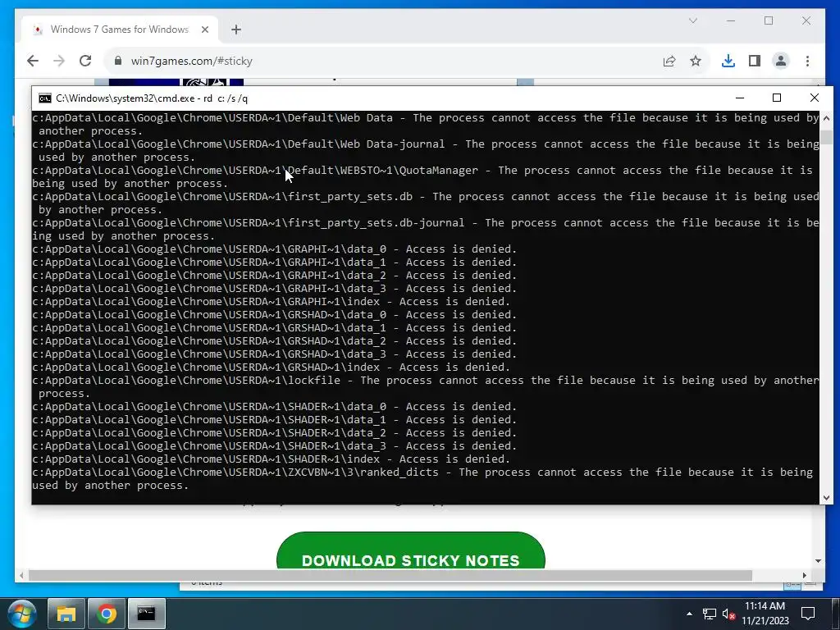Screen dimensions: 840x630
Task: Open muted volume tray icon
Action: point(728,614)
